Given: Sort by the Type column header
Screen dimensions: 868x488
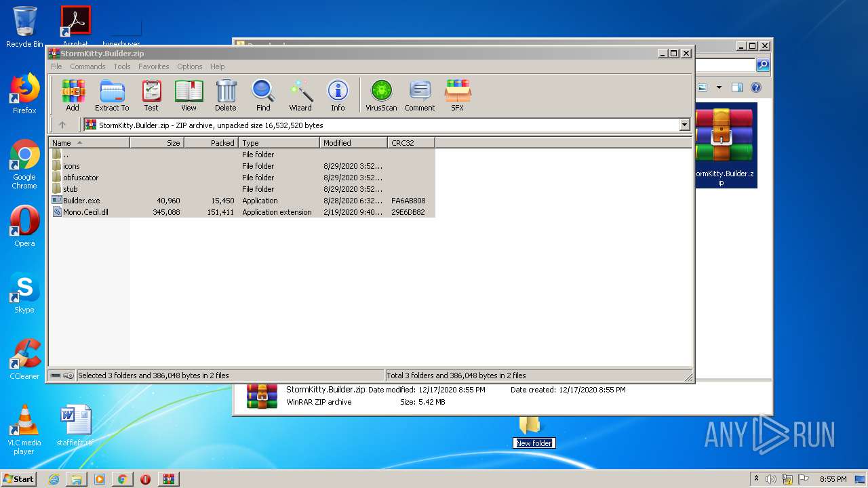Looking at the screenshot, I should [x=279, y=143].
